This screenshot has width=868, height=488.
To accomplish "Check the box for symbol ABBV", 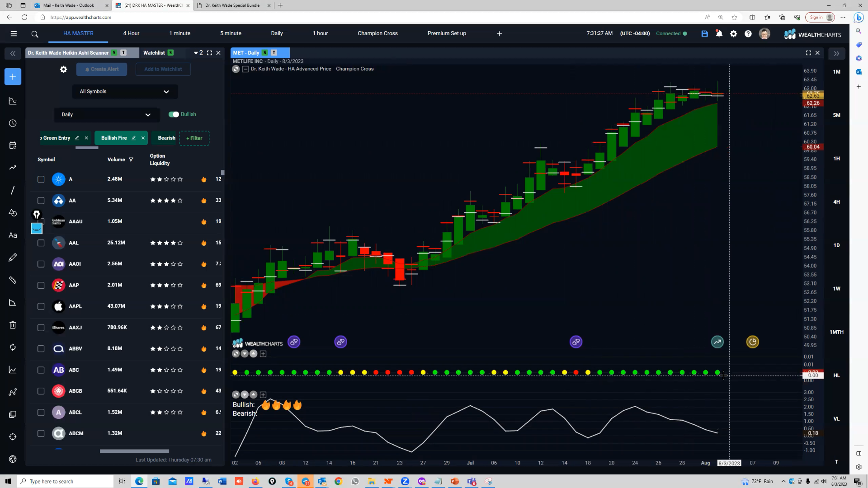I will 41,349.
